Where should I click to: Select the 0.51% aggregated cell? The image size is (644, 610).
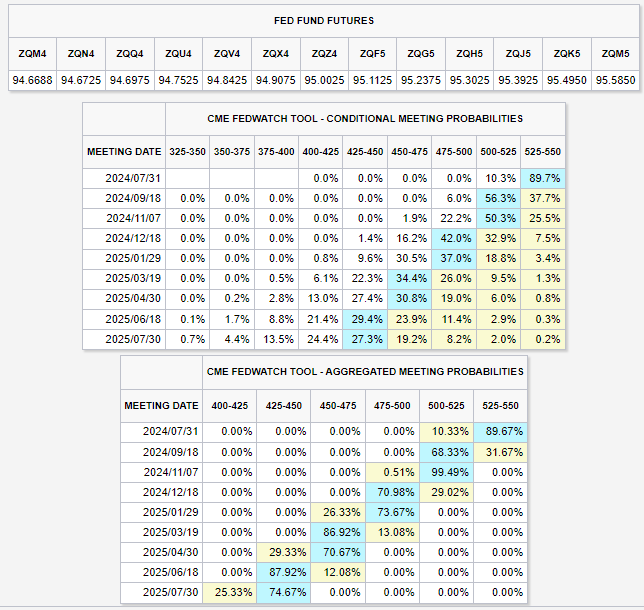[392, 472]
